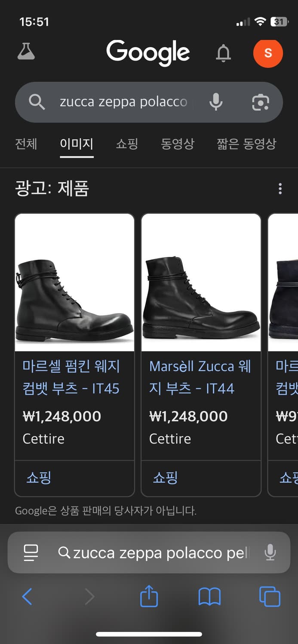Select the 동영상 tab
298x644 pixels.
[x=178, y=144]
